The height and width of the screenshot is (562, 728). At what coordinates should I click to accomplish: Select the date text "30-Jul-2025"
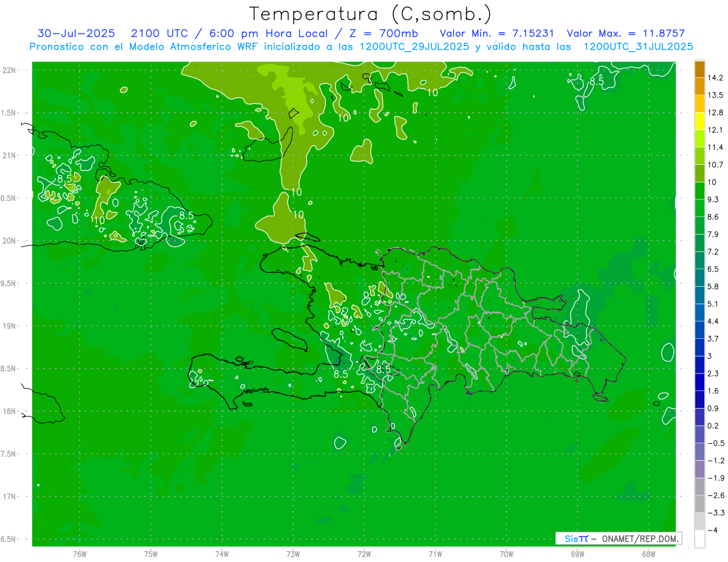[x=75, y=33]
